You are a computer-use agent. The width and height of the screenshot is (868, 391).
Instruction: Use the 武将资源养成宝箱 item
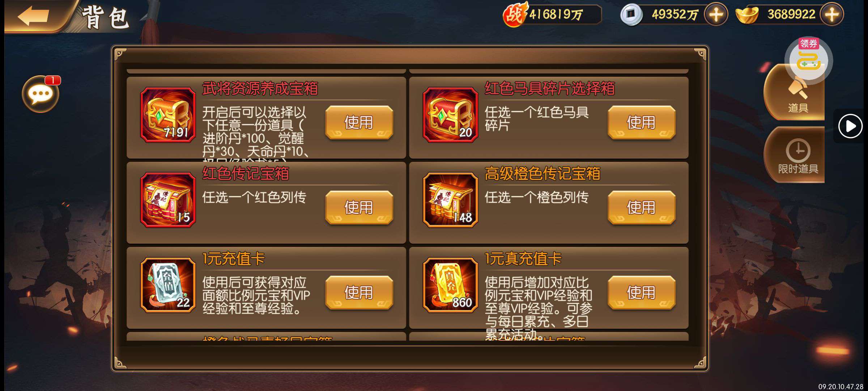[x=359, y=122]
